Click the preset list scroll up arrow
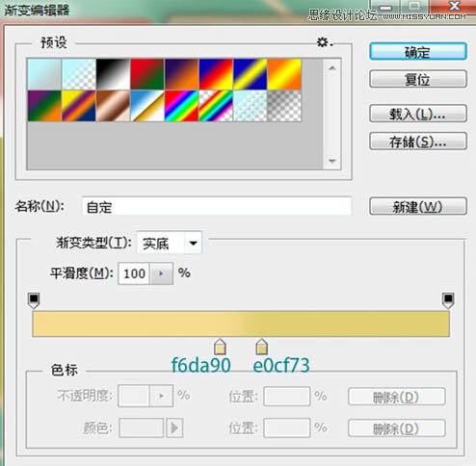 coord(332,67)
